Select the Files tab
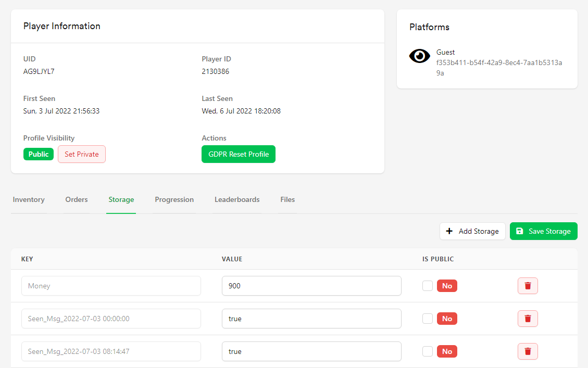The height and width of the screenshot is (368, 588). 287,200
